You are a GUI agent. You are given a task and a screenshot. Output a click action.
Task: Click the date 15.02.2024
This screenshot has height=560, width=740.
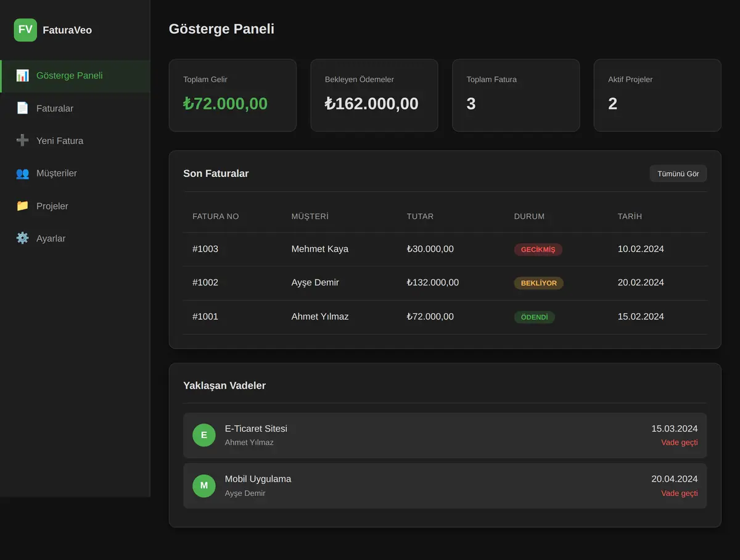pyautogui.click(x=641, y=316)
